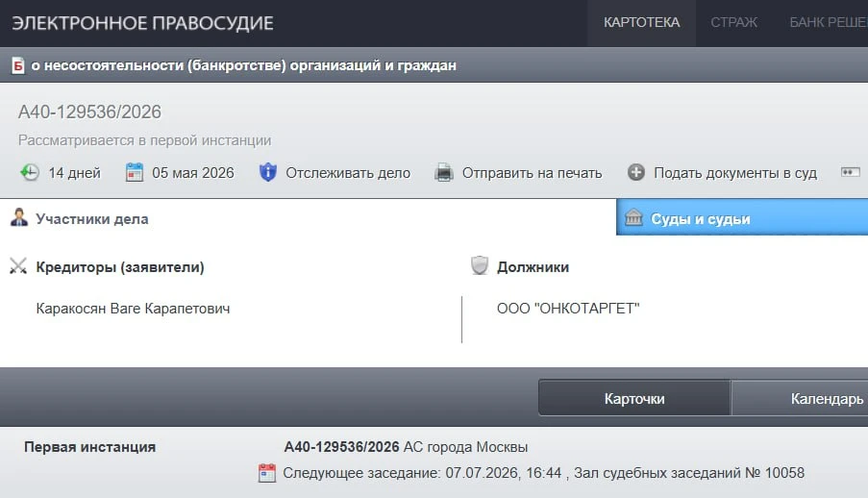
Task: Click the date 05 мая 2026
Action: [193, 173]
